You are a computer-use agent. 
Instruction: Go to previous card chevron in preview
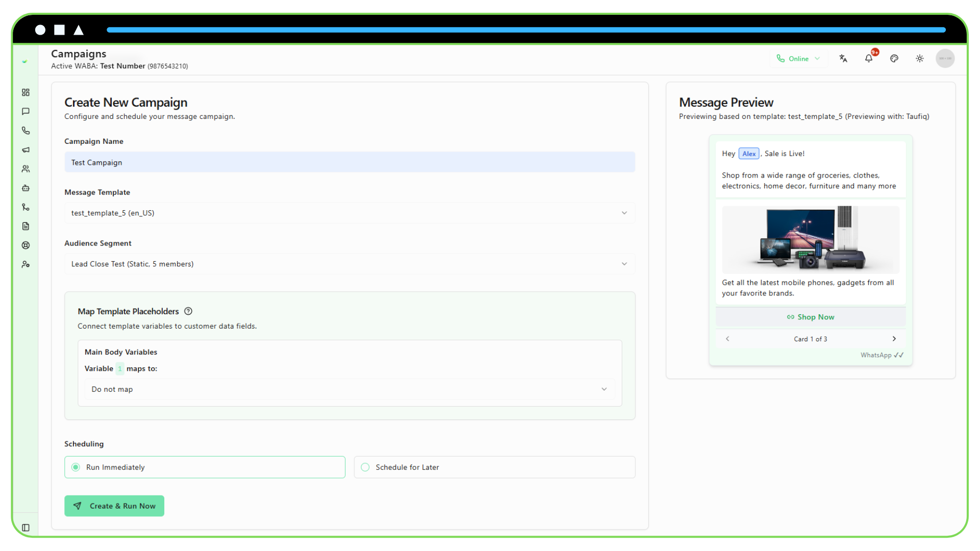tap(728, 339)
